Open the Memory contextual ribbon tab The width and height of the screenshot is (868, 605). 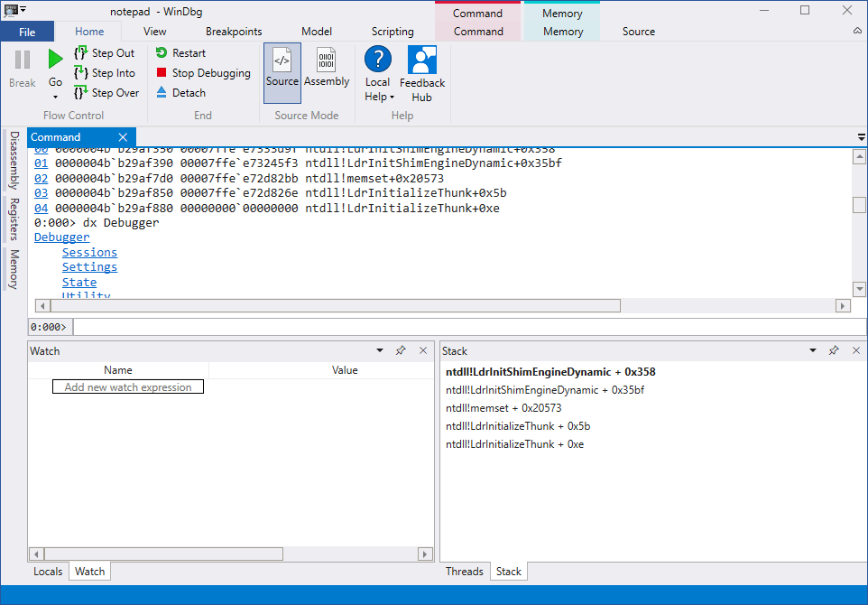point(562,32)
